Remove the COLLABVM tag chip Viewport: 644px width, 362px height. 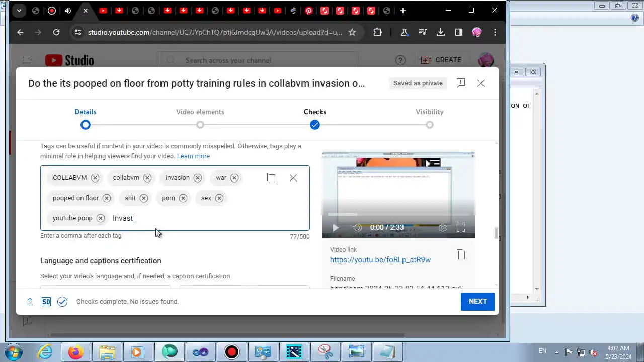(95, 178)
